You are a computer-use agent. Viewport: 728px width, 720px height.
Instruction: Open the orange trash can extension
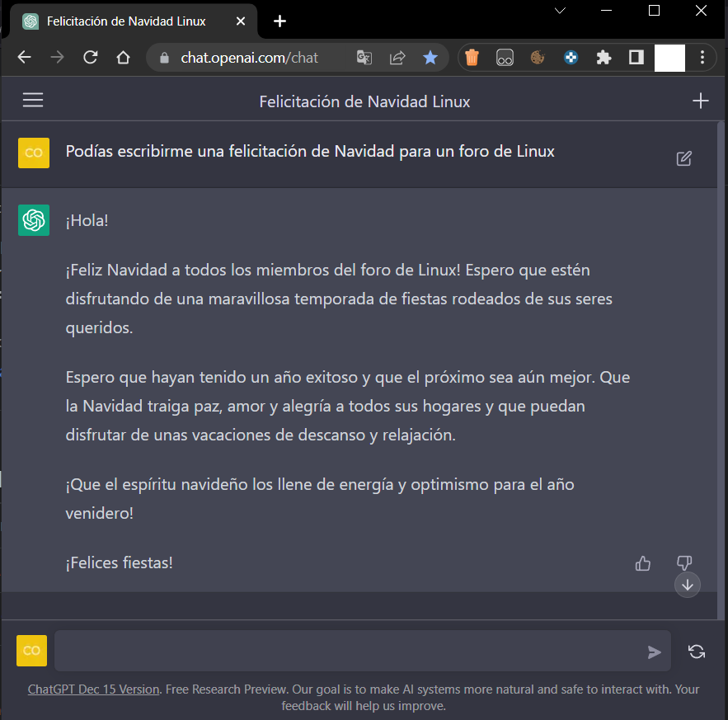[472, 58]
